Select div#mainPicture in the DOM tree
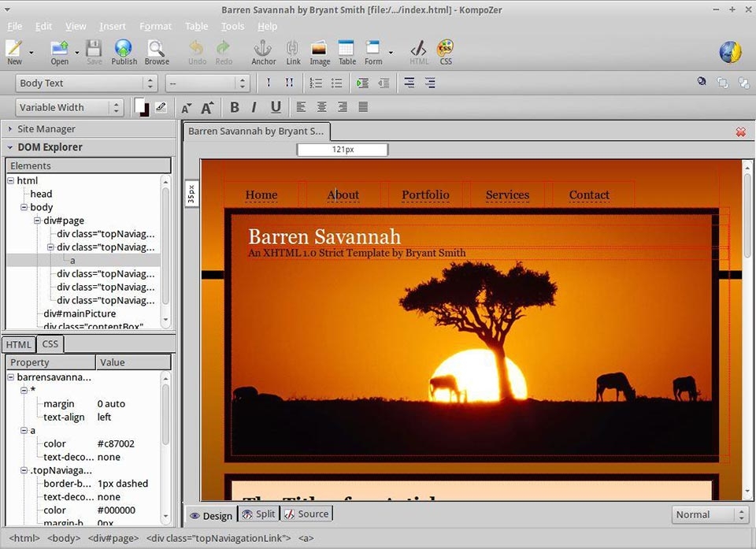The height and width of the screenshot is (549, 756). (x=80, y=313)
